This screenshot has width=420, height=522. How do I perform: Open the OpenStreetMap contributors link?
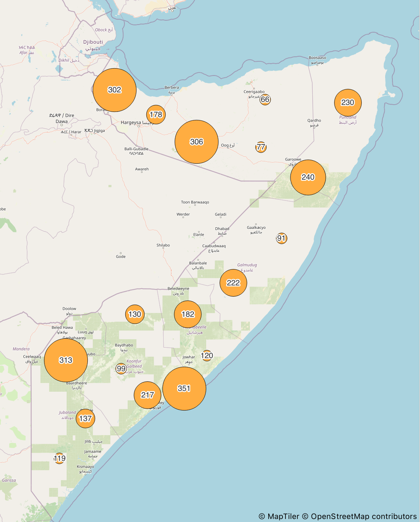click(x=363, y=516)
